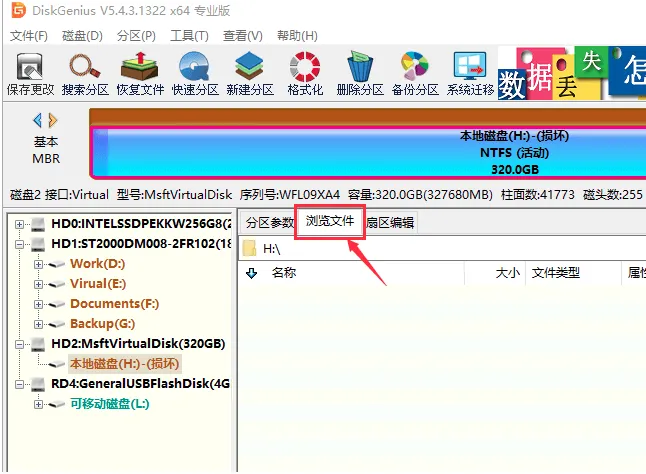The image size is (646, 474).
Task: Click the DiskGenius app logo in title bar
Action: click(x=18, y=10)
